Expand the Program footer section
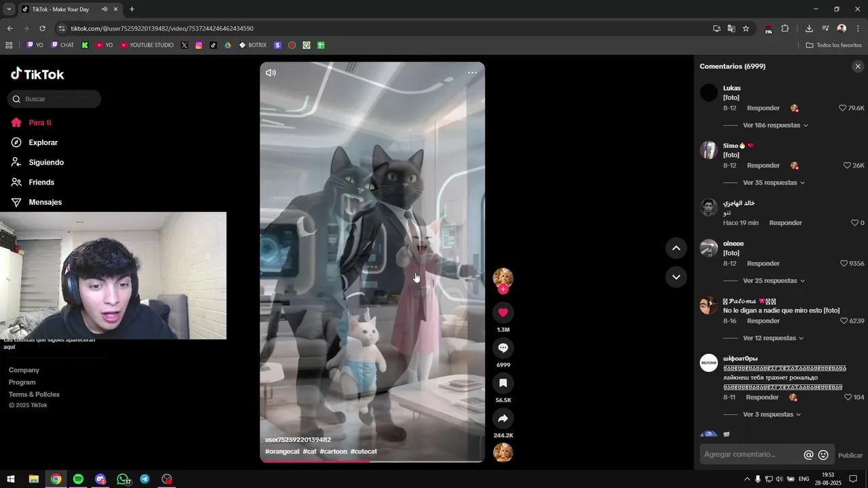868x488 pixels. coord(22,382)
